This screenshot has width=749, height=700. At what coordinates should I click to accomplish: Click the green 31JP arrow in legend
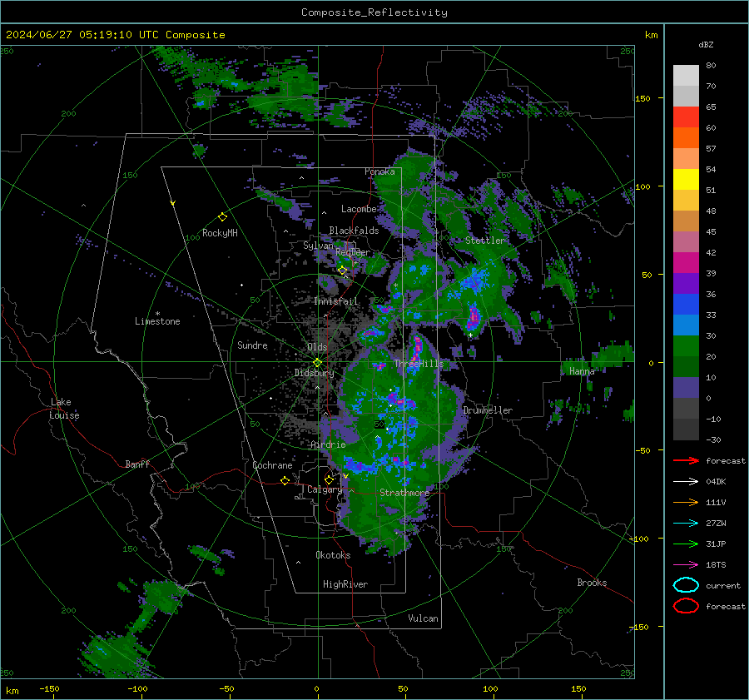[686, 544]
